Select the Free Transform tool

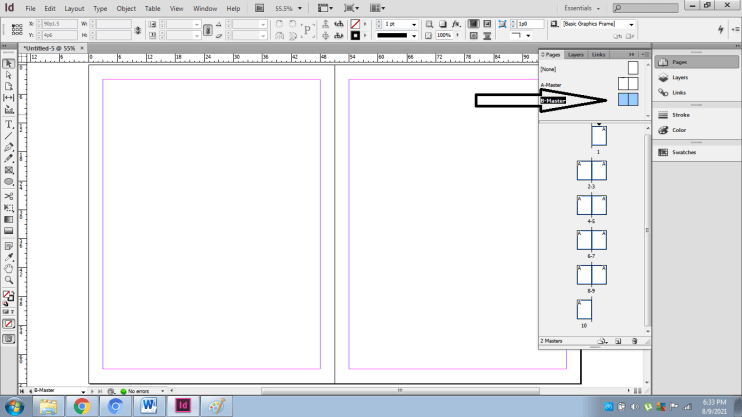click(x=9, y=208)
